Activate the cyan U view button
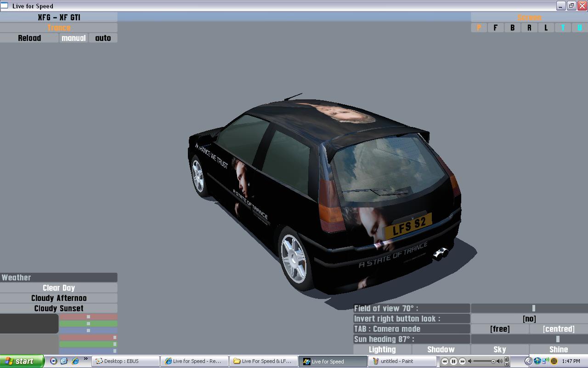The width and height of the screenshot is (588, 368). click(580, 28)
